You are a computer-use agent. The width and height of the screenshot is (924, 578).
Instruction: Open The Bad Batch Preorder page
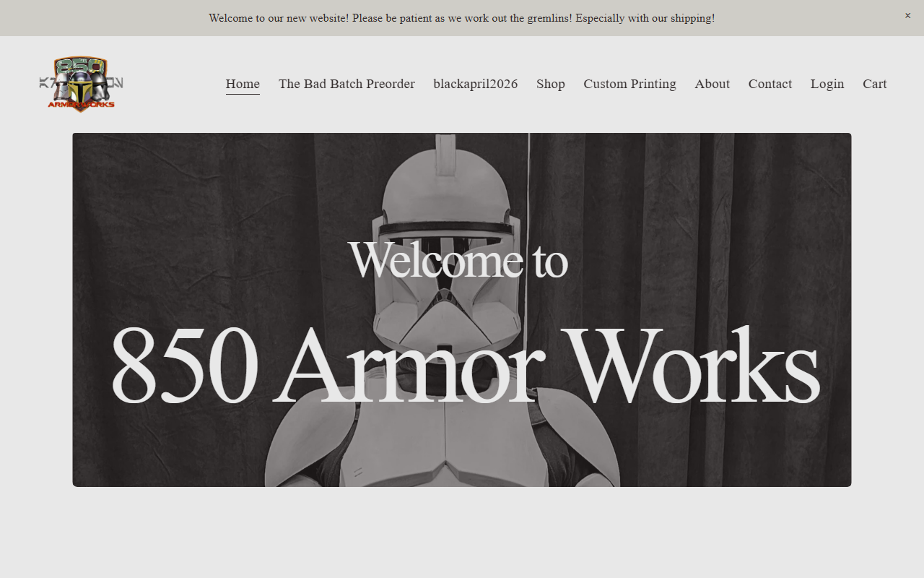[x=346, y=84]
